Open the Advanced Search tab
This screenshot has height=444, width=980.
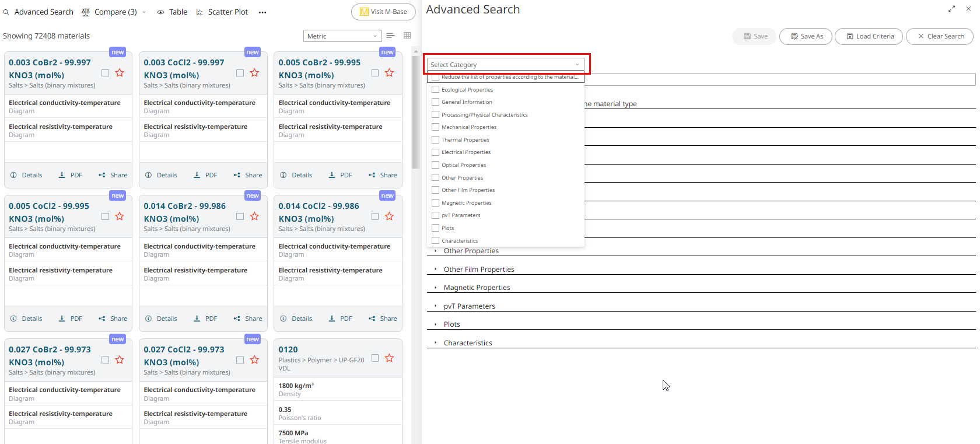coord(38,12)
